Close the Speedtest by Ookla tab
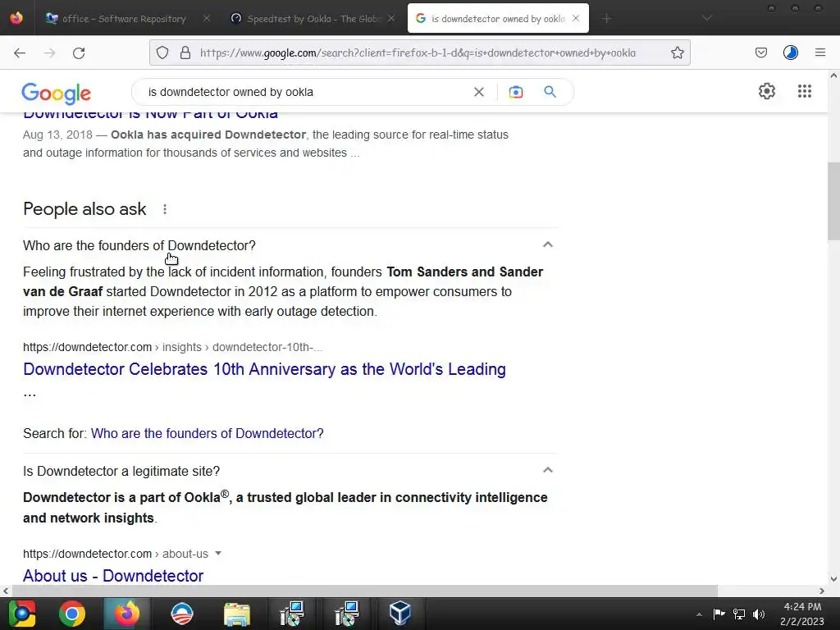This screenshot has height=630, width=840. coord(391,19)
